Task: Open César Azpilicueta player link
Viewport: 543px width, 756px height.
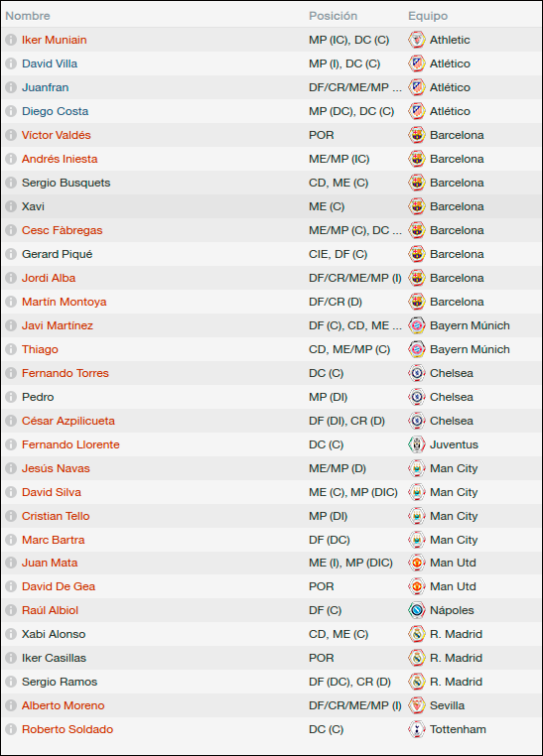Action: (x=68, y=421)
